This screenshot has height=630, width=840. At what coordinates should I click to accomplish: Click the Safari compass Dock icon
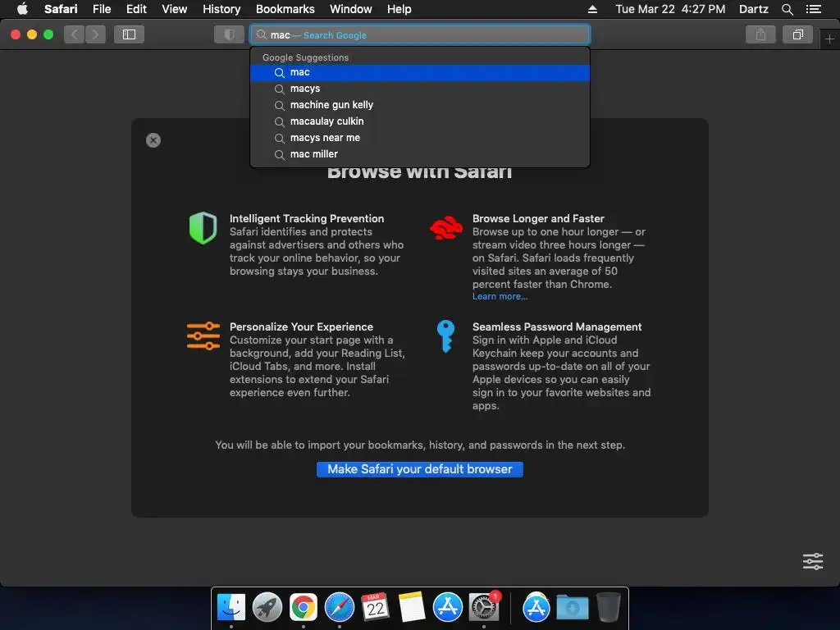(x=340, y=608)
